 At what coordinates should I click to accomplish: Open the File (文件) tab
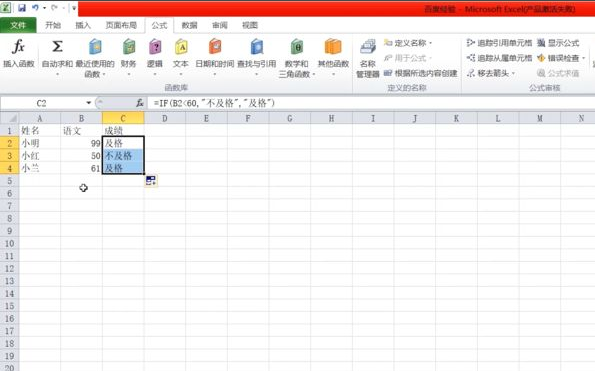pos(18,25)
